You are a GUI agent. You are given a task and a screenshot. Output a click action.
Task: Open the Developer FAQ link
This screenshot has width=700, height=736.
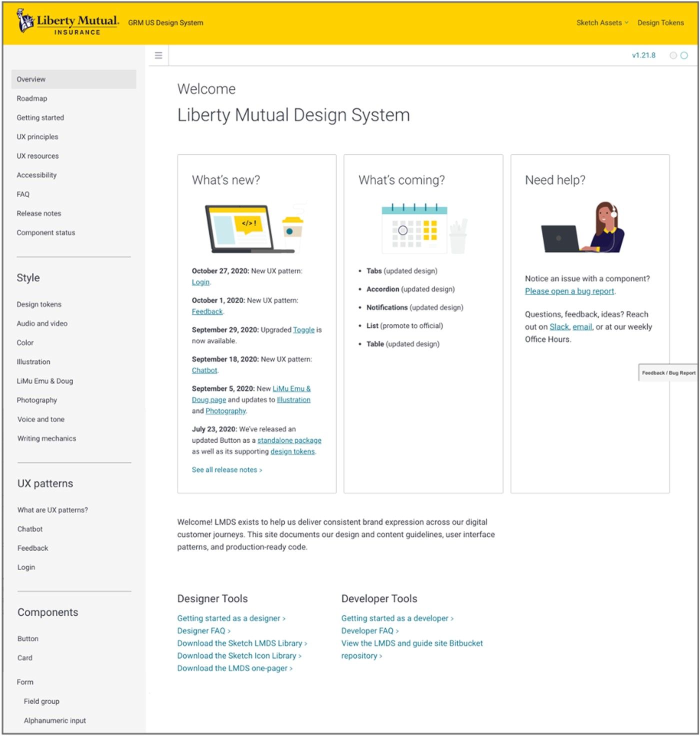click(x=370, y=631)
